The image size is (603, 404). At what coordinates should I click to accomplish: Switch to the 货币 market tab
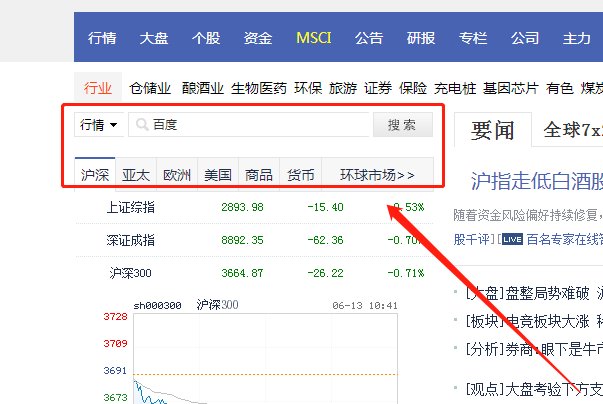[x=300, y=175]
